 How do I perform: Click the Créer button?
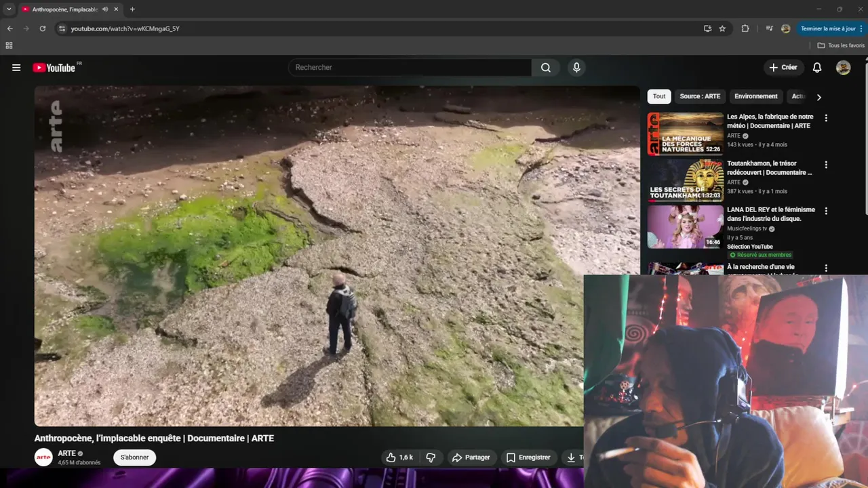point(783,68)
